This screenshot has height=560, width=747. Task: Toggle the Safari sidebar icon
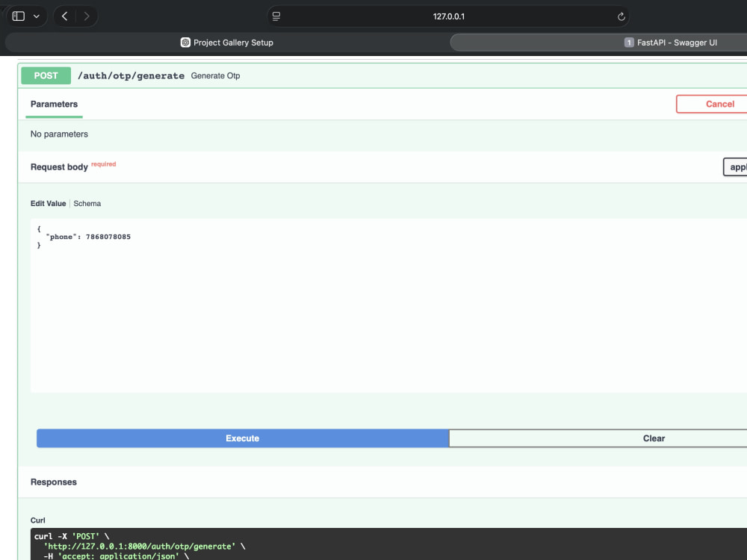[19, 16]
